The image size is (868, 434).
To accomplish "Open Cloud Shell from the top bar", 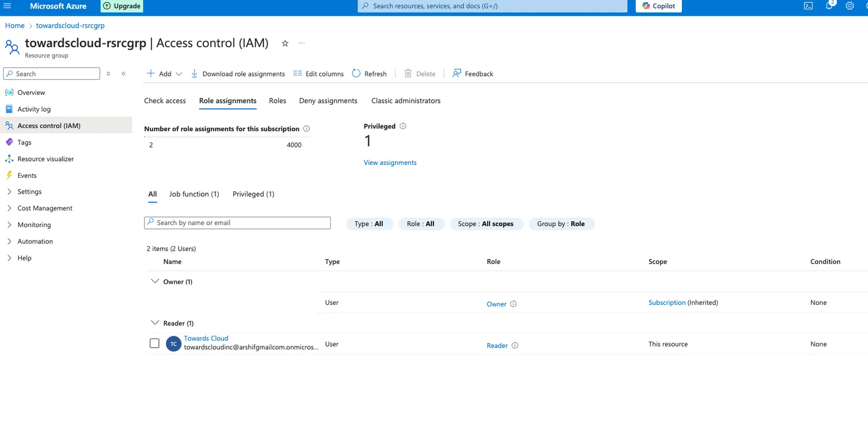I will tap(808, 6).
